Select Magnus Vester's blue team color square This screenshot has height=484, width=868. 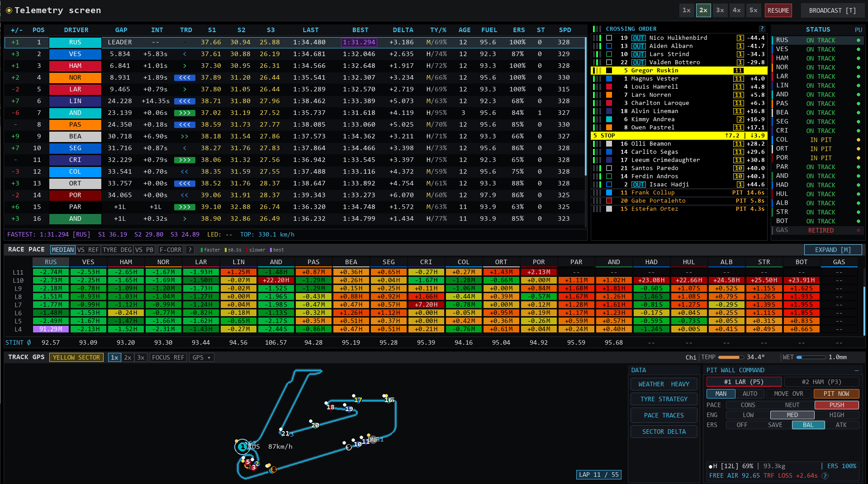[x=609, y=78]
